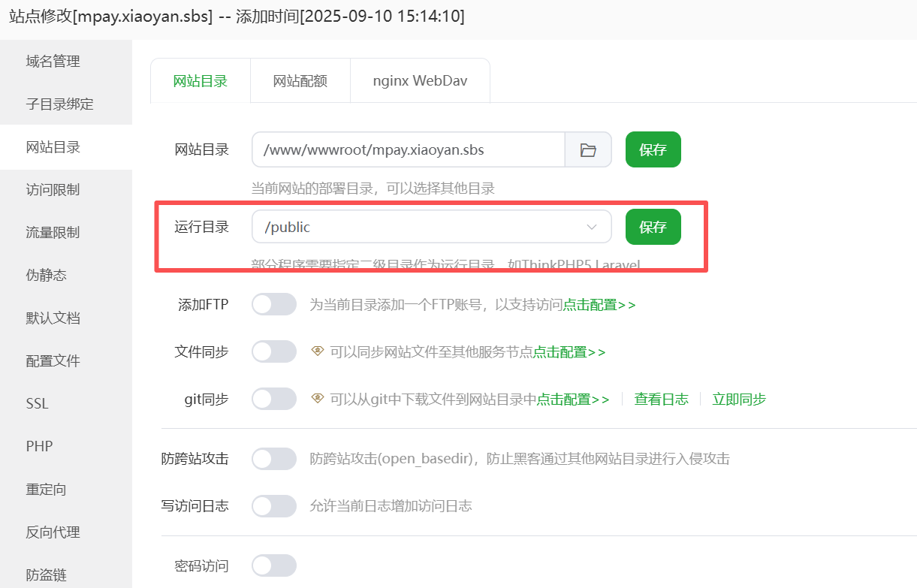Enable 防跨站攻击 open_basedir protection
Screen dimensions: 917x588
[x=274, y=458]
